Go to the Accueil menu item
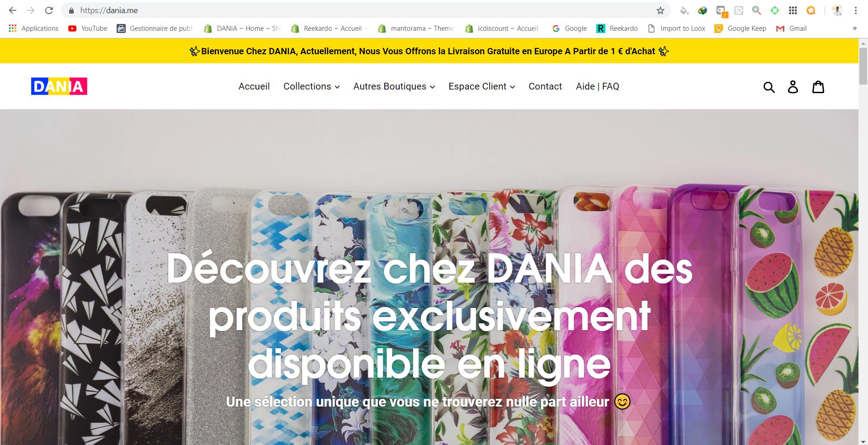This screenshot has height=445, width=868. (254, 86)
